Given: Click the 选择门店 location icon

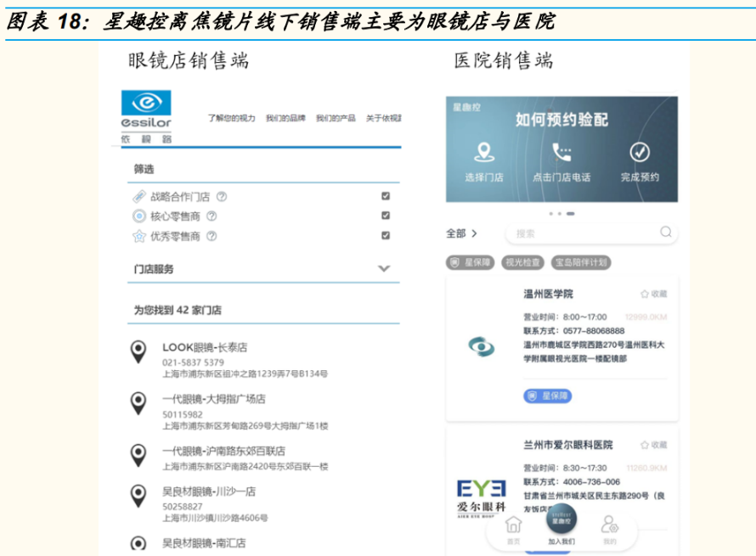Looking at the screenshot, I should coord(483,152).
